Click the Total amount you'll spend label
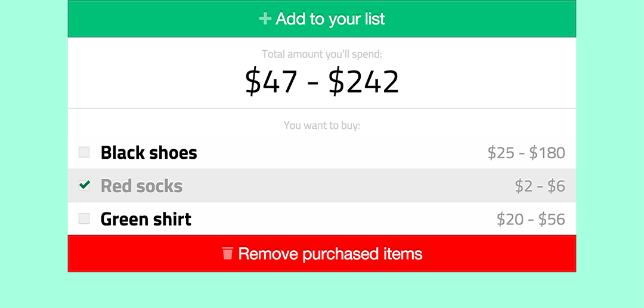The height and width of the screenshot is (308, 644). pos(322,54)
